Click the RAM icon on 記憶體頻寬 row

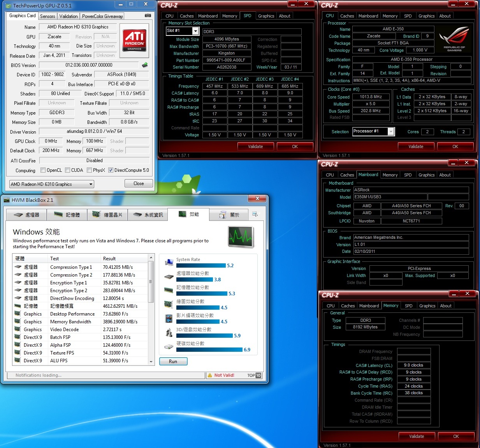pos(18,306)
